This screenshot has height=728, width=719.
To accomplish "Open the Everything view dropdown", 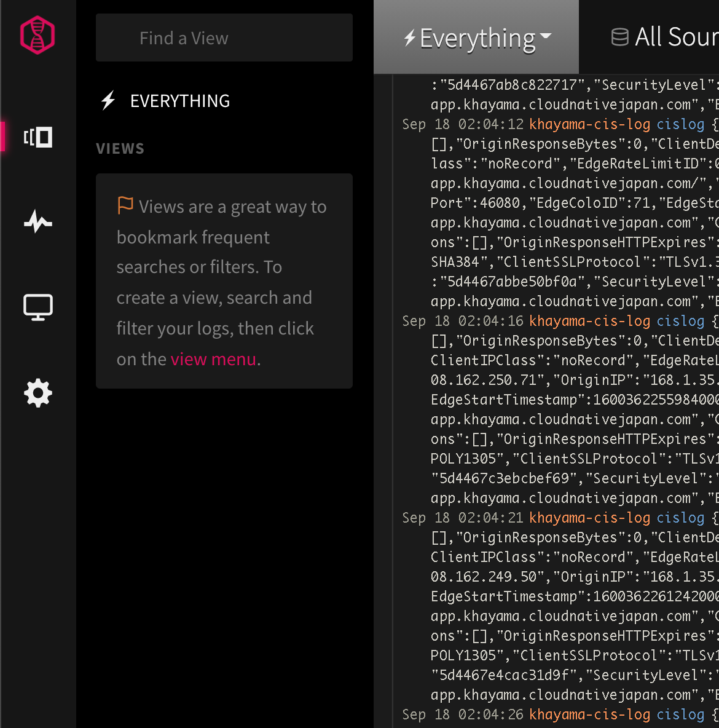I will [x=476, y=37].
